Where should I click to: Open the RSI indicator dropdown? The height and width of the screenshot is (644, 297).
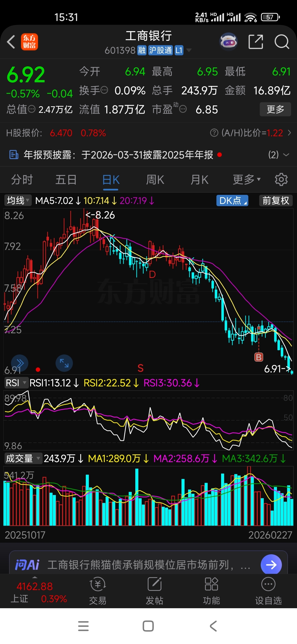[x=16, y=383]
